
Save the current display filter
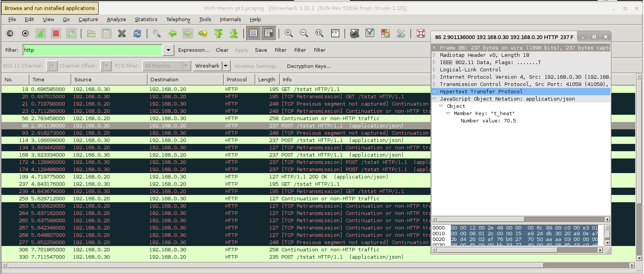click(261, 50)
